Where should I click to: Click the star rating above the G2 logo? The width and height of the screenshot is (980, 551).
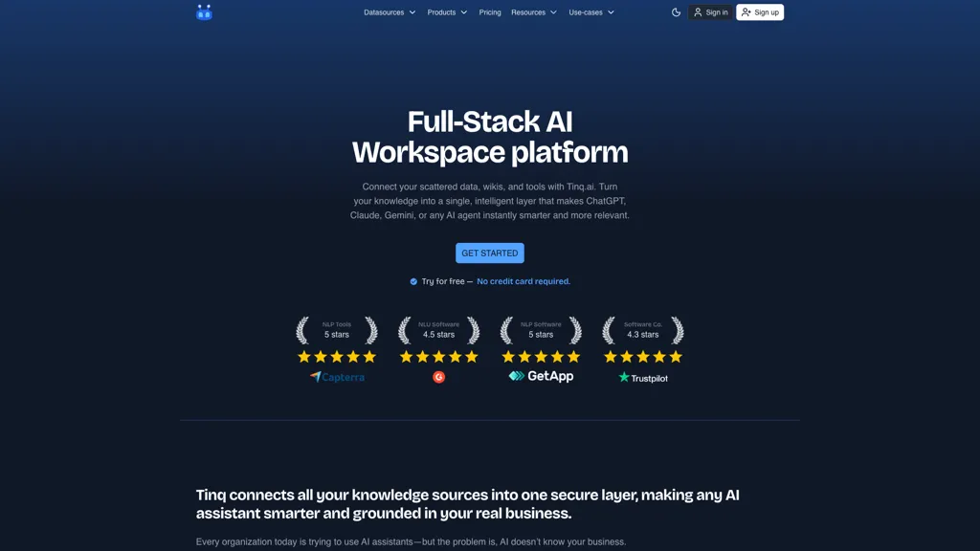438,357
